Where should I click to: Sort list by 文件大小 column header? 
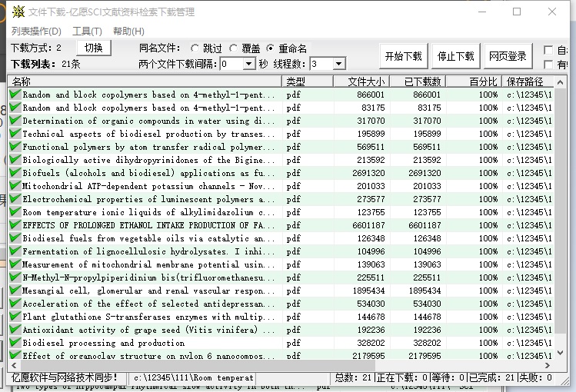[x=365, y=81]
